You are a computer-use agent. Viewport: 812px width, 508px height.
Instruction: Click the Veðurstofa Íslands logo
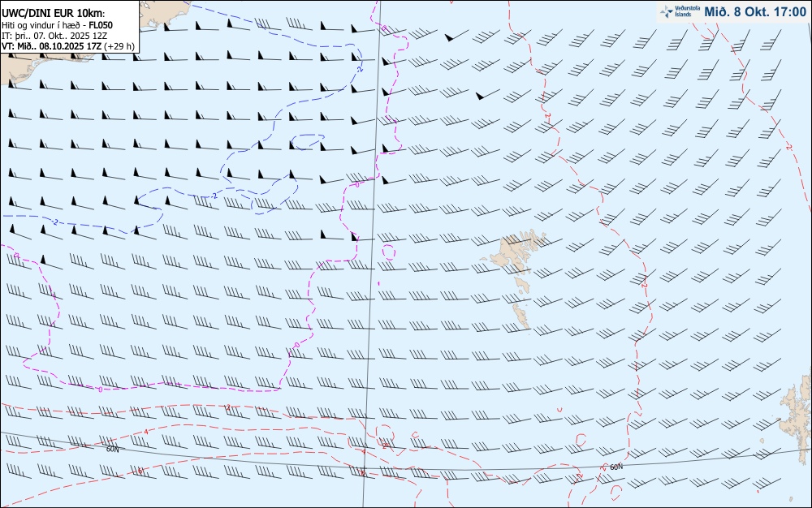[x=680, y=11]
